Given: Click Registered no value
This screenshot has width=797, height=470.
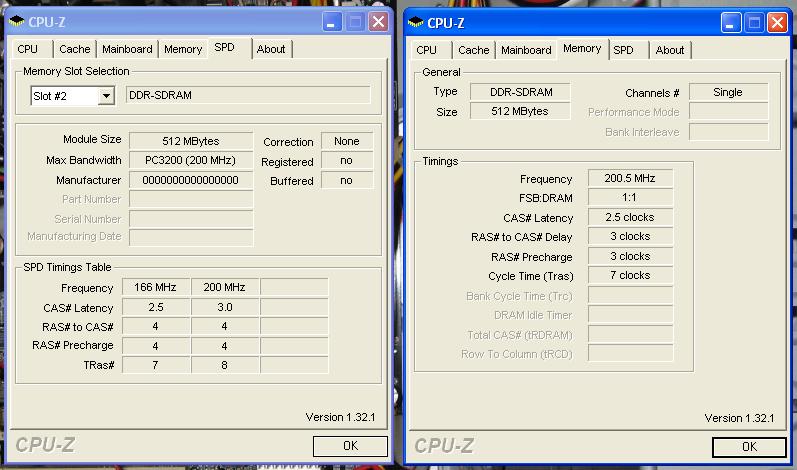Looking at the screenshot, I should click(x=347, y=161).
